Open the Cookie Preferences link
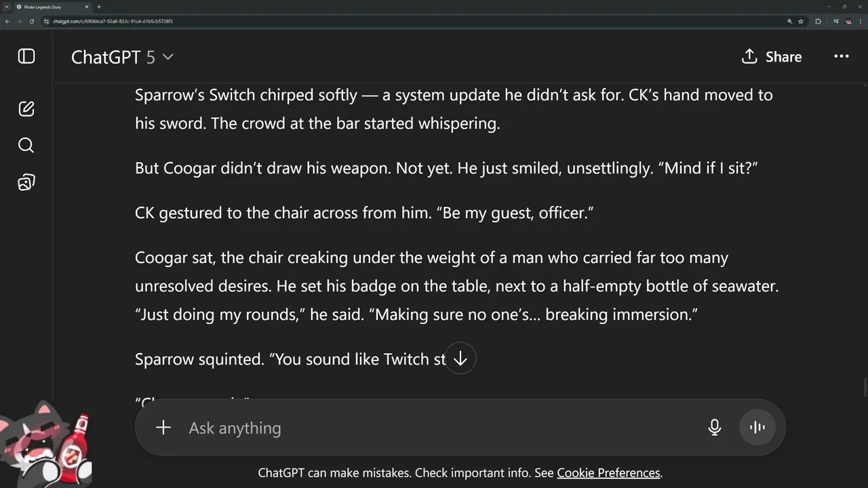Viewport: 868px width, 488px height. click(608, 473)
